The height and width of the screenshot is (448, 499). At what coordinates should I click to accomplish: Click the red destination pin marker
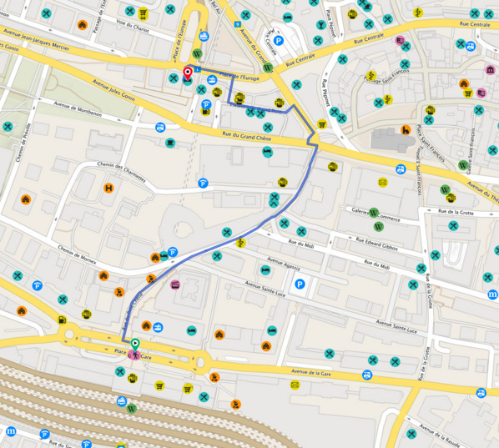pos(188,73)
